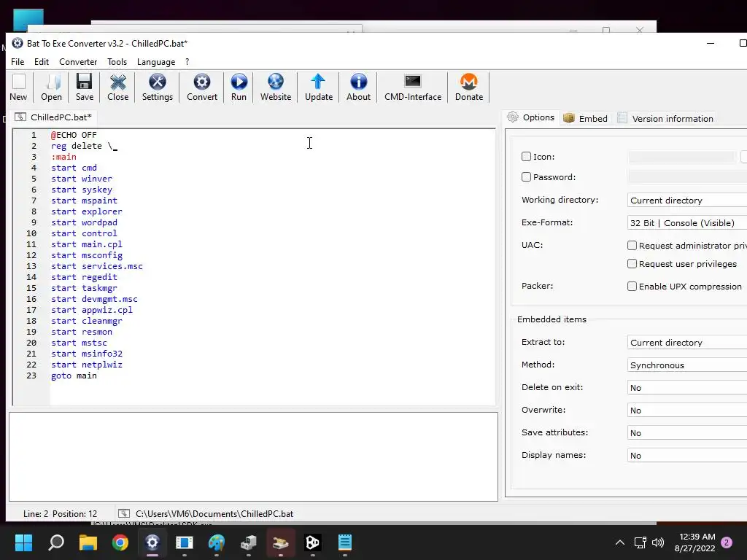The width and height of the screenshot is (747, 560).
Task: Click the Update arrow icon
Action: point(319,87)
